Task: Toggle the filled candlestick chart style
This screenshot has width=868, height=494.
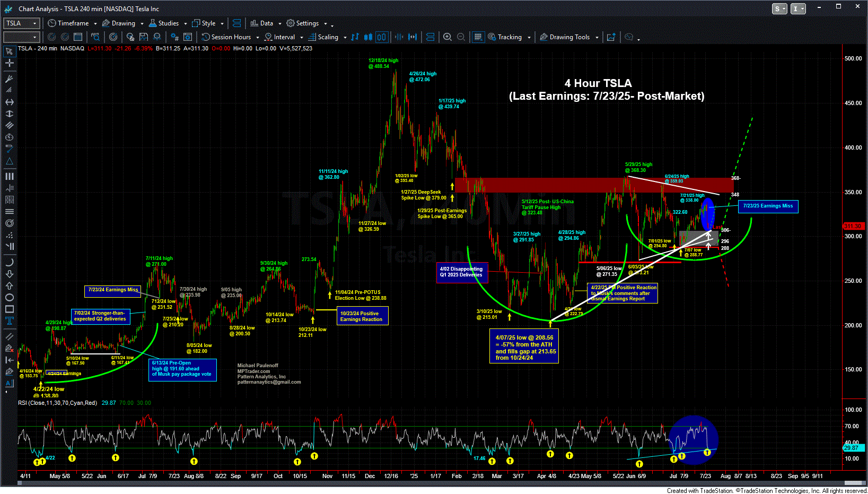Action: (368, 37)
